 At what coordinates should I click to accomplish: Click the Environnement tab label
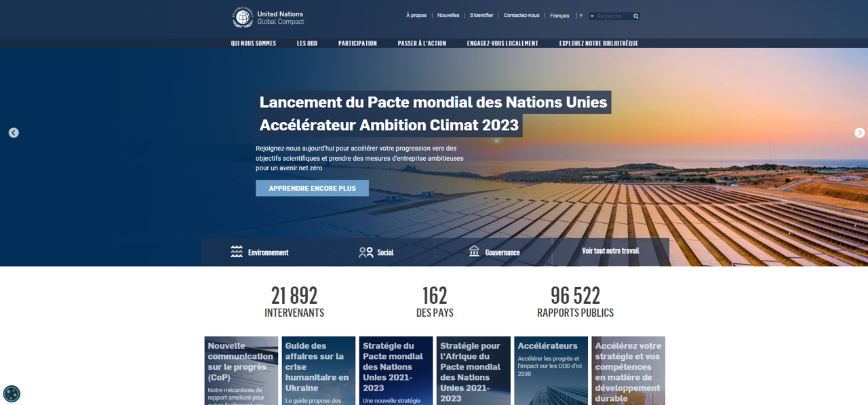point(268,252)
